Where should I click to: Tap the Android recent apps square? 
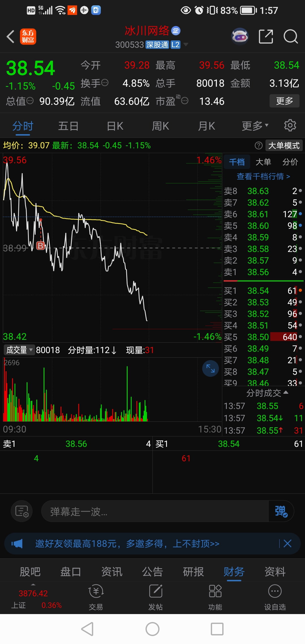217,629
